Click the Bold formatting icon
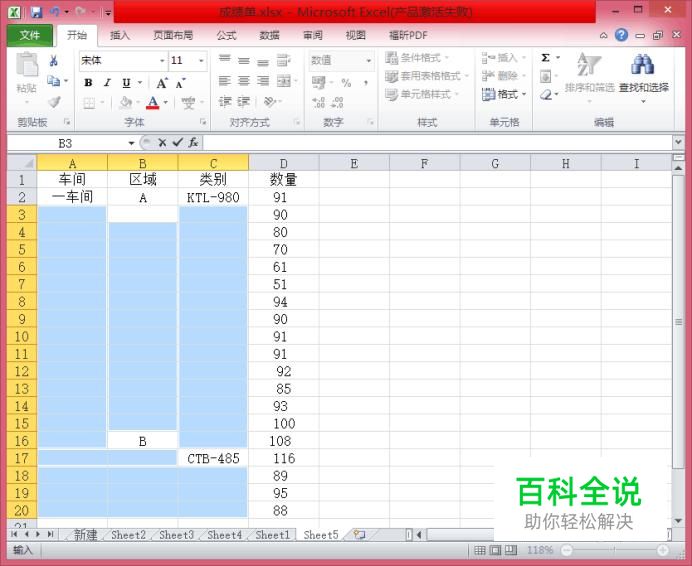 88,83
